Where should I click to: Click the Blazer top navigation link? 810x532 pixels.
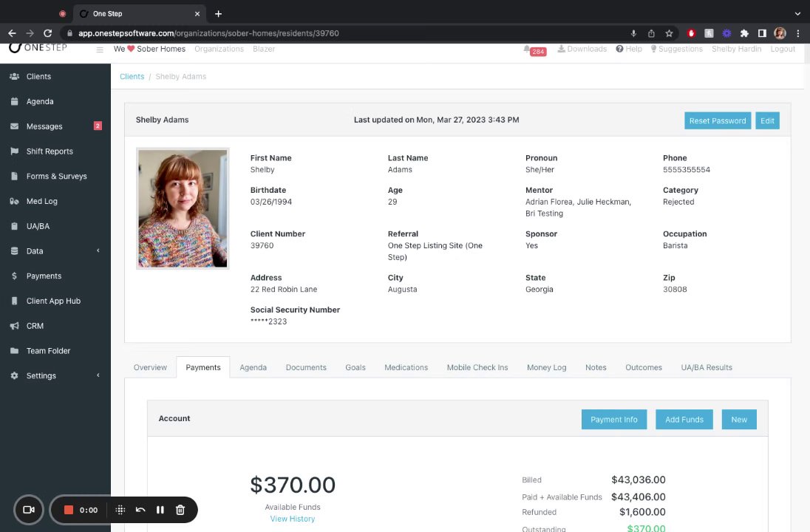[264, 49]
